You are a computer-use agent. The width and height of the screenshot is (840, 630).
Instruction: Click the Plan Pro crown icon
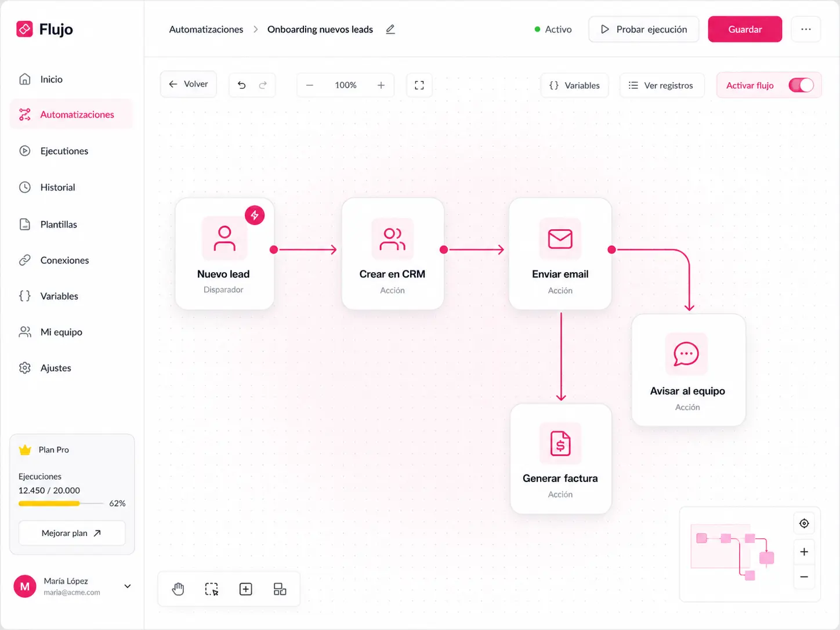pyautogui.click(x=25, y=450)
